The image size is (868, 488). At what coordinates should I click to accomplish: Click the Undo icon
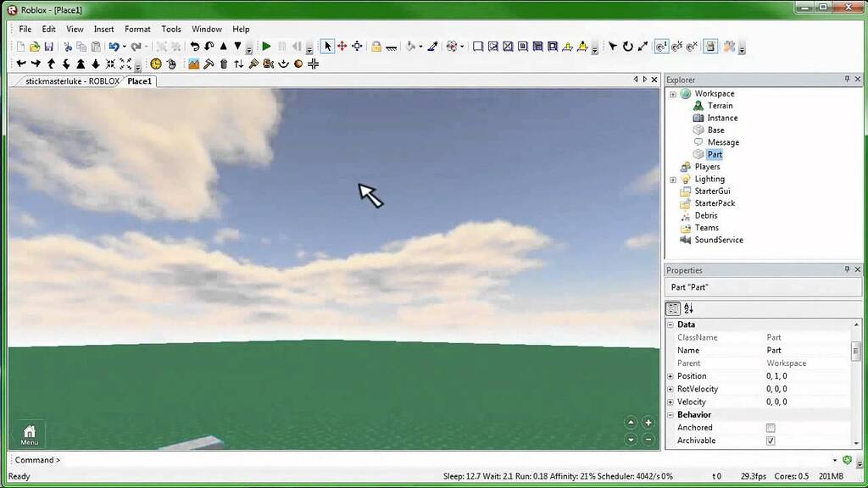pyautogui.click(x=114, y=47)
